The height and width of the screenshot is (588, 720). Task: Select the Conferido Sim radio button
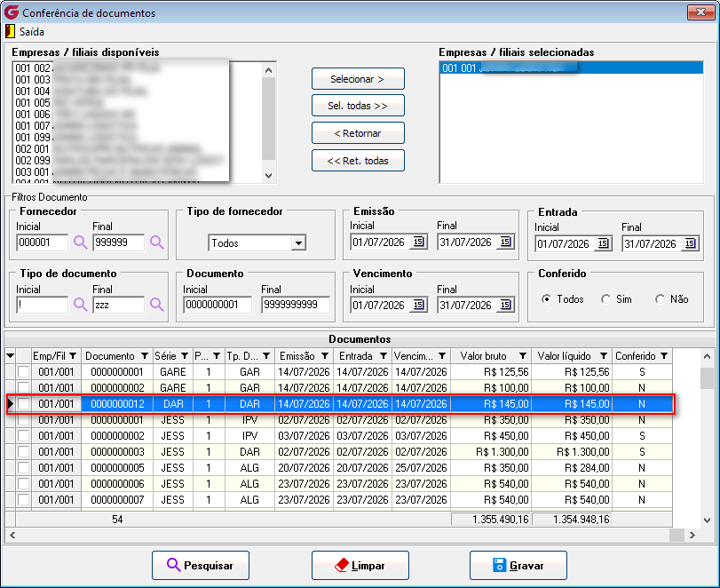click(x=606, y=299)
